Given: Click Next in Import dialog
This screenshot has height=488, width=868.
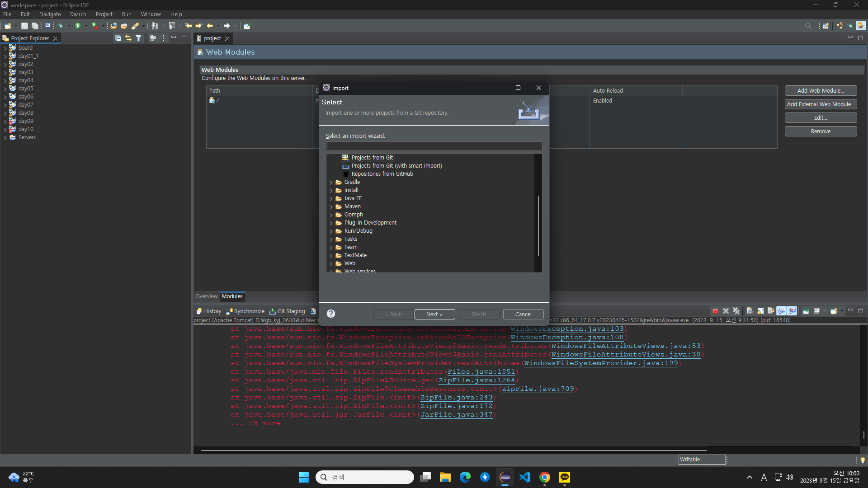Looking at the screenshot, I should 434,314.
